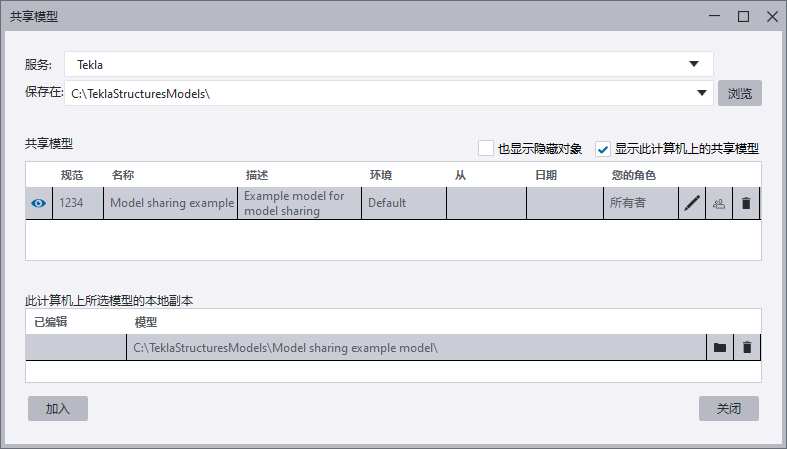Screen dimensions: 787x449
Task: Open local copy folder icon
Action: 718,347
